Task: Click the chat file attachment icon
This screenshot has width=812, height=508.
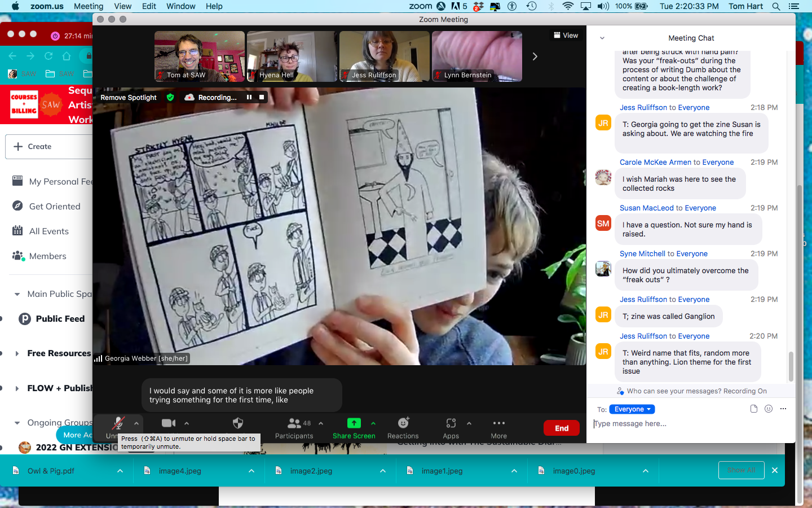Action: point(754,409)
